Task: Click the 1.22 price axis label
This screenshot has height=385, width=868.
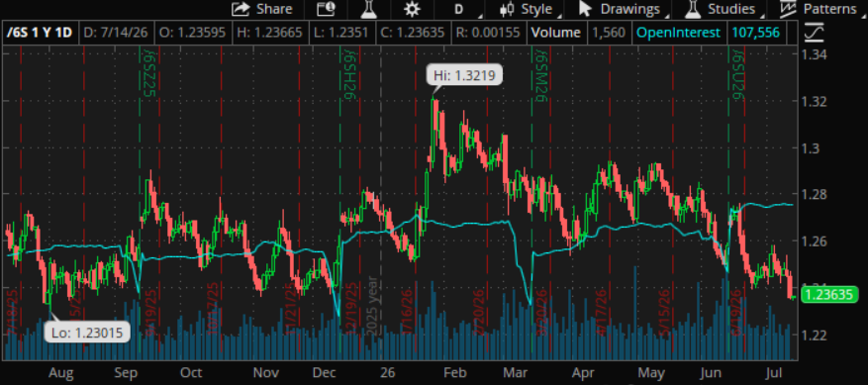Action: tap(815, 335)
